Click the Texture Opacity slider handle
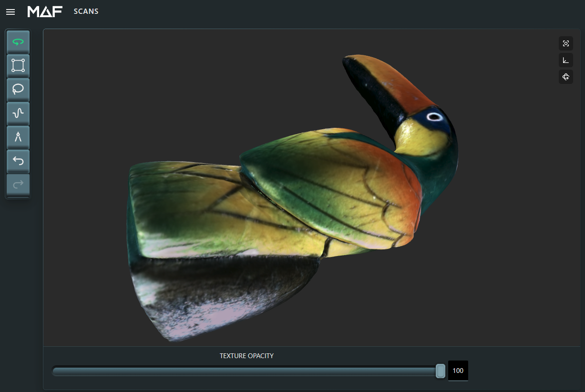This screenshot has width=585, height=392. click(440, 371)
